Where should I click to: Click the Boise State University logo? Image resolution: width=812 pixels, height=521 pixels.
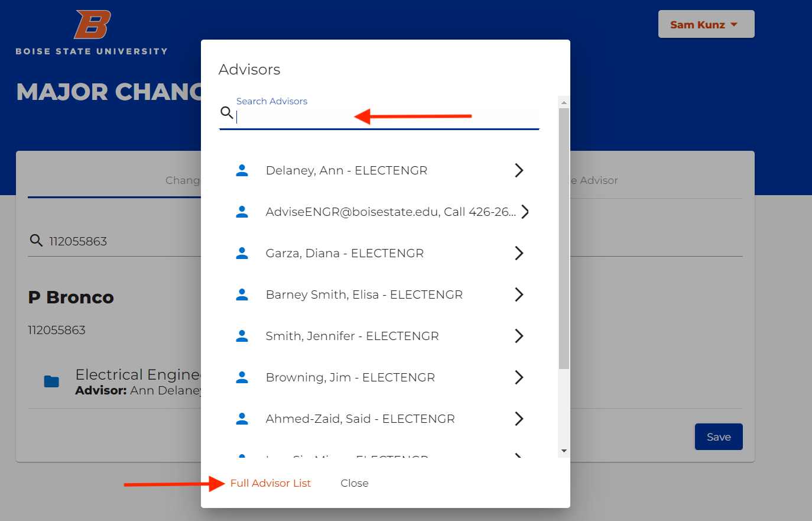click(x=92, y=33)
